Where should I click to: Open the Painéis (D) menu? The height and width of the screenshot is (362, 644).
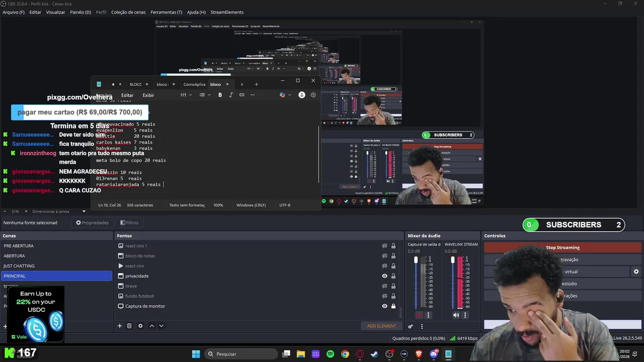(80, 12)
